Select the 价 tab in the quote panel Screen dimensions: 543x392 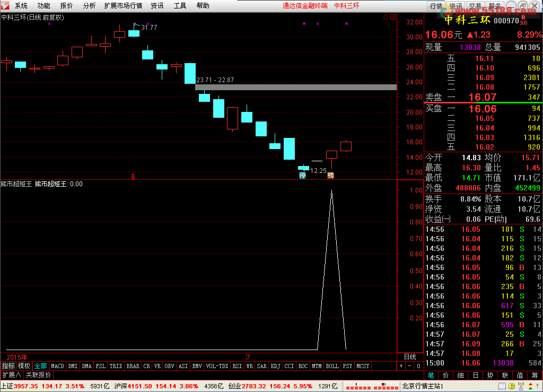tap(445, 375)
